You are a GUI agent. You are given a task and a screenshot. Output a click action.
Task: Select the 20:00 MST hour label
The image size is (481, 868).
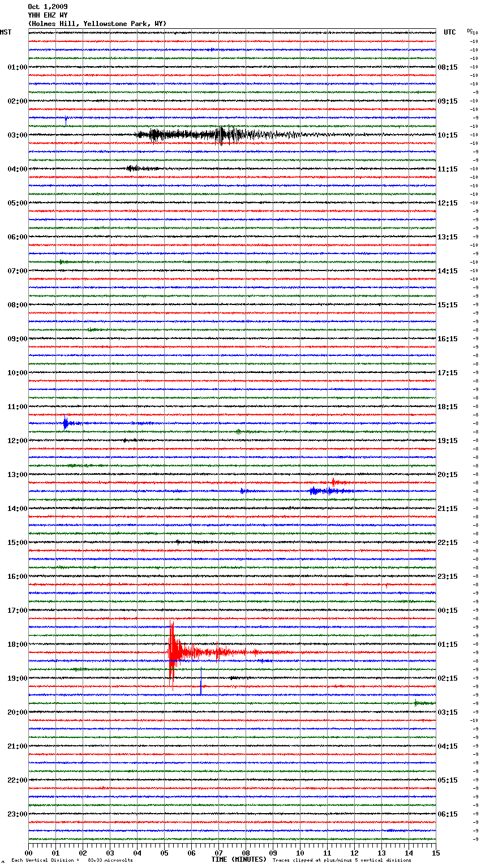pos(18,712)
